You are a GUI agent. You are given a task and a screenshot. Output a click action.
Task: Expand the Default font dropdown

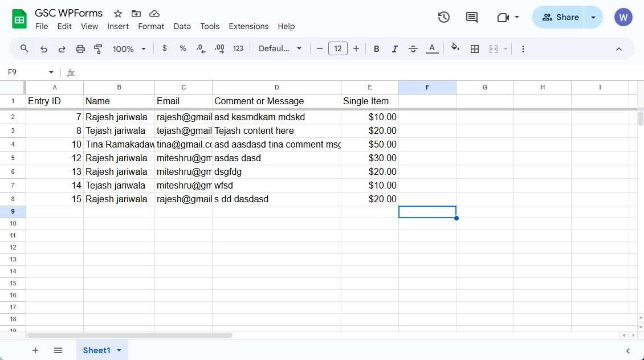click(280, 49)
